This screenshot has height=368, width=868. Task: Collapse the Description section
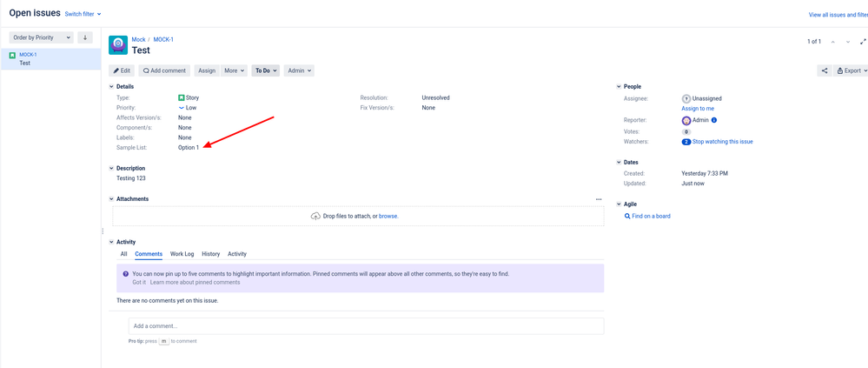(x=111, y=169)
